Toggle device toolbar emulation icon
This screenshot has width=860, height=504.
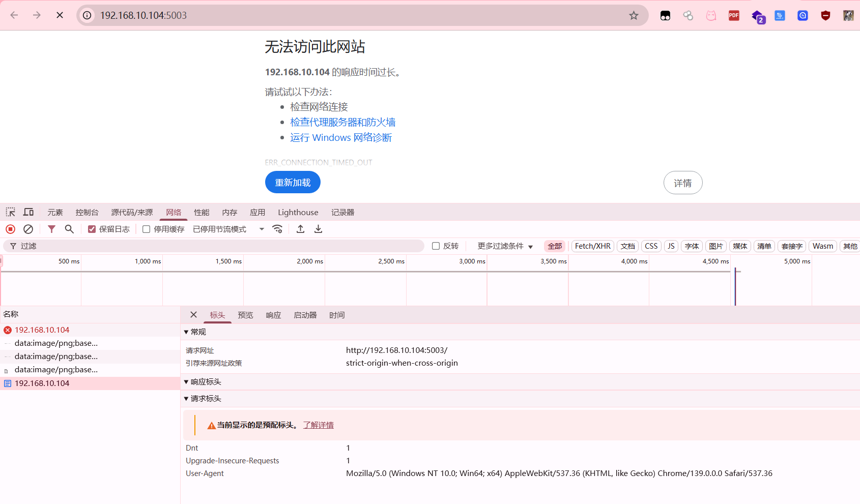point(28,212)
